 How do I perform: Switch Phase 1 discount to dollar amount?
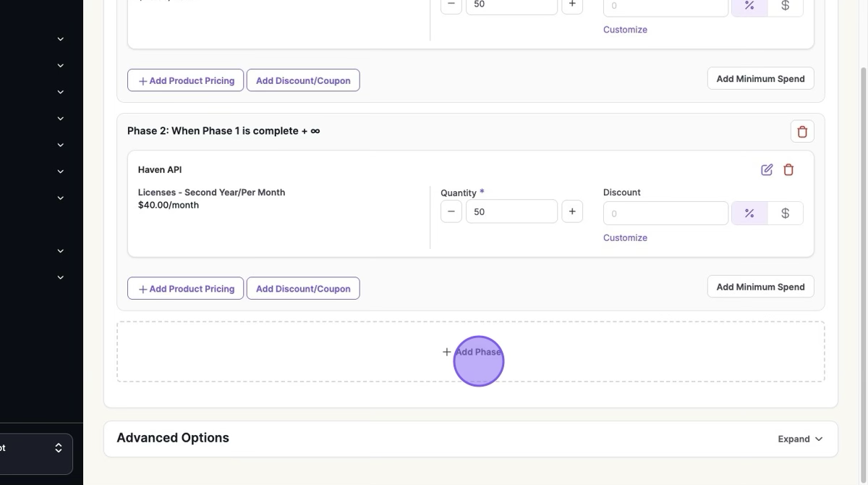(x=785, y=7)
